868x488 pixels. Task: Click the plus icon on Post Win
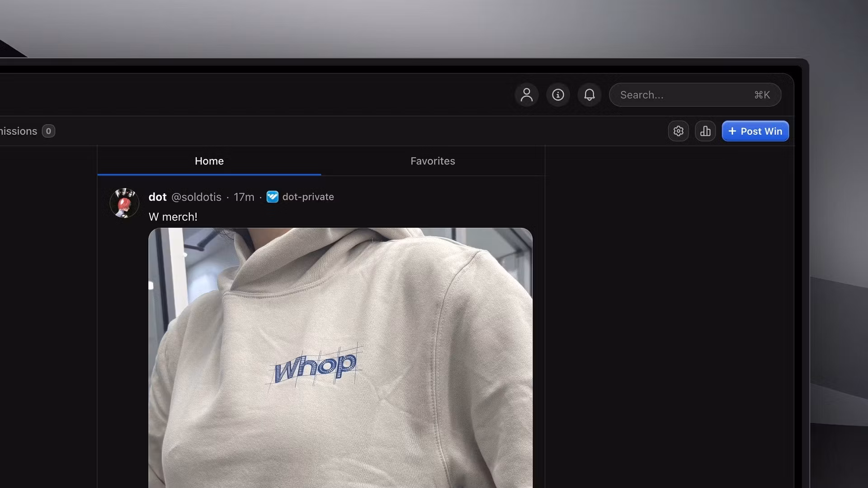733,131
